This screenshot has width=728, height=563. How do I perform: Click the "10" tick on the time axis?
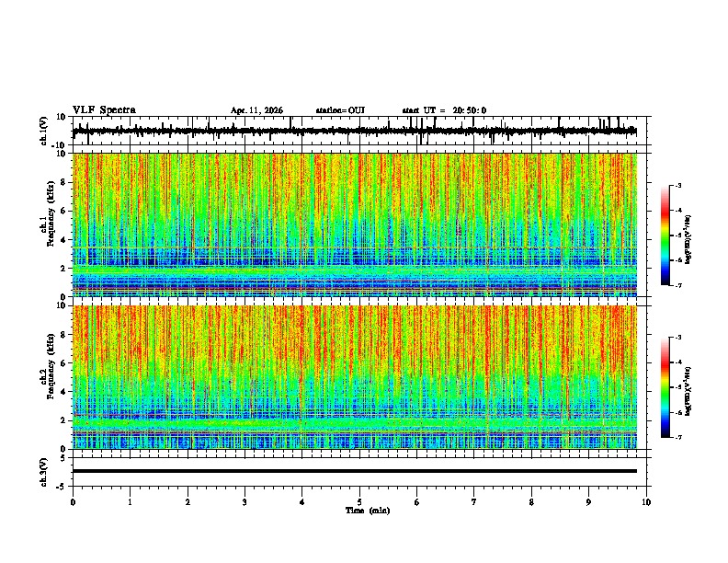click(646, 502)
